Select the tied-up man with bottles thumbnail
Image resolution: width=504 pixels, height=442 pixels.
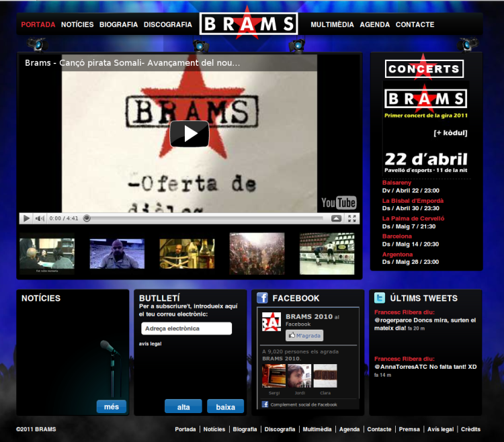(x=187, y=253)
